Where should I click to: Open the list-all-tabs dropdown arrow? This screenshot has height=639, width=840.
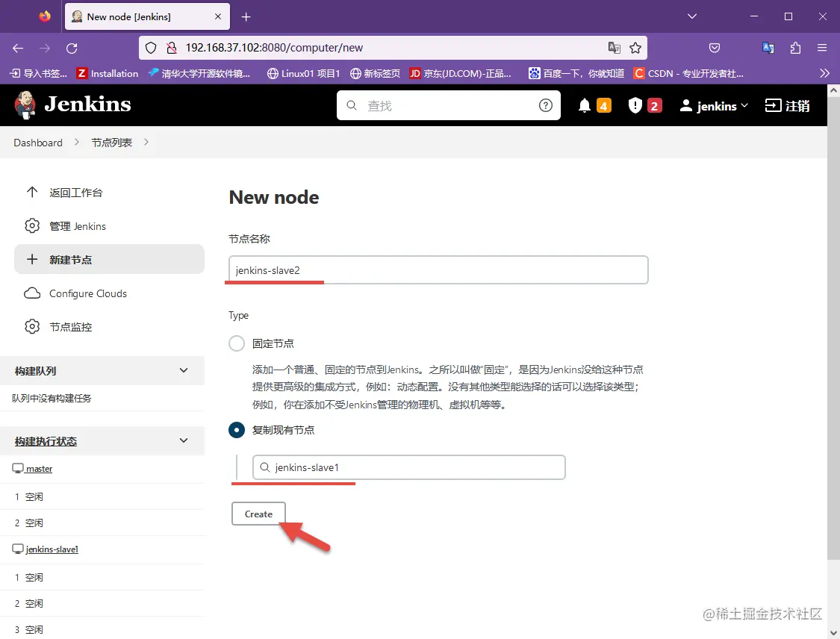click(692, 16)
